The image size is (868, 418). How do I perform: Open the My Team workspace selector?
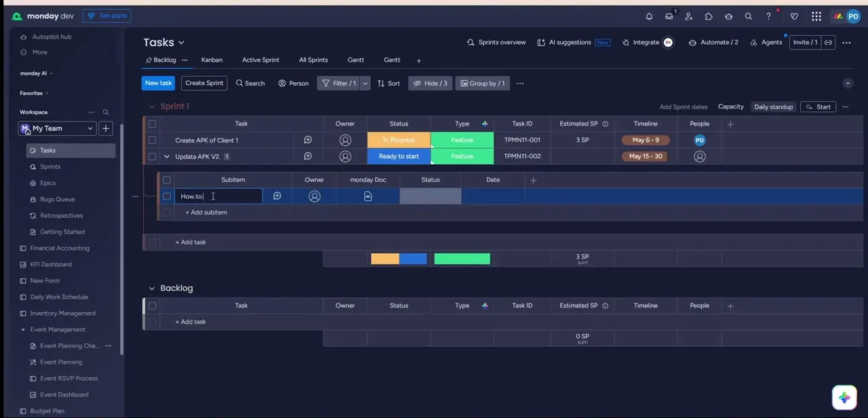57,128
